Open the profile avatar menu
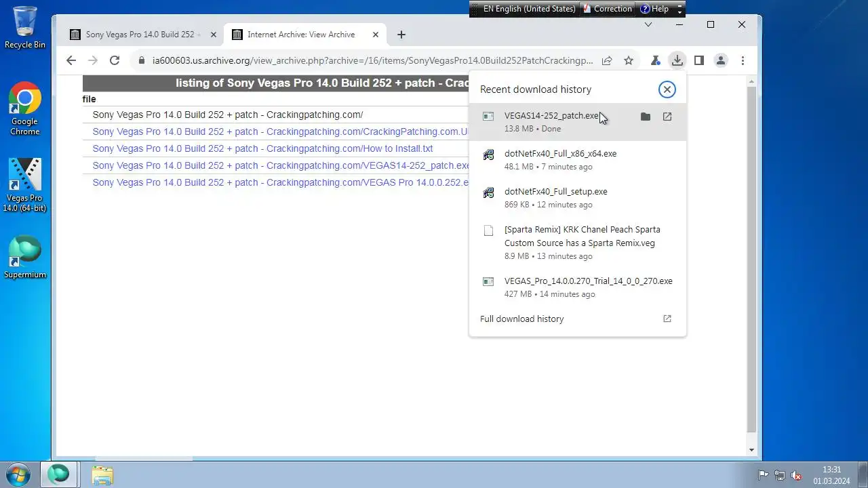The width and height of the screenshot is (868, 488). tap(721, 60)
